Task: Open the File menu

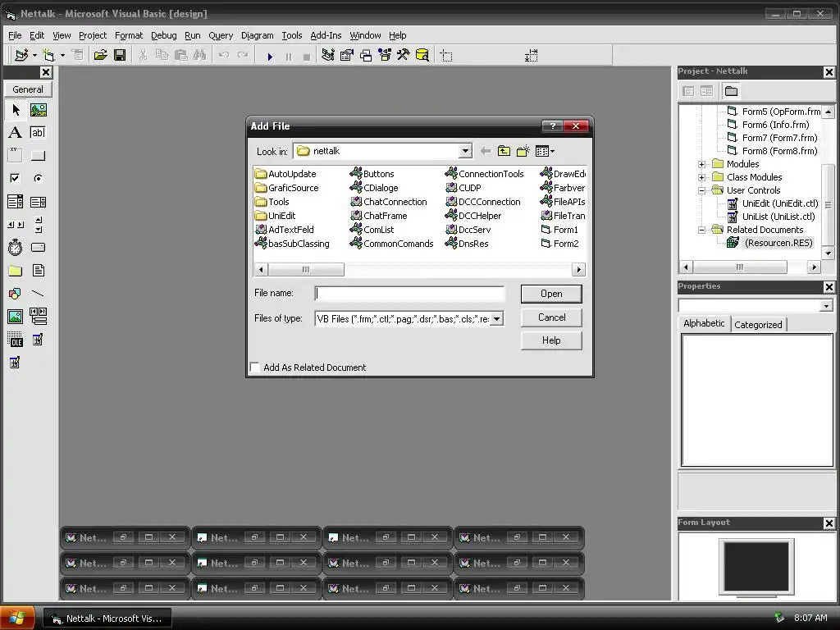Action: point(15,35)
